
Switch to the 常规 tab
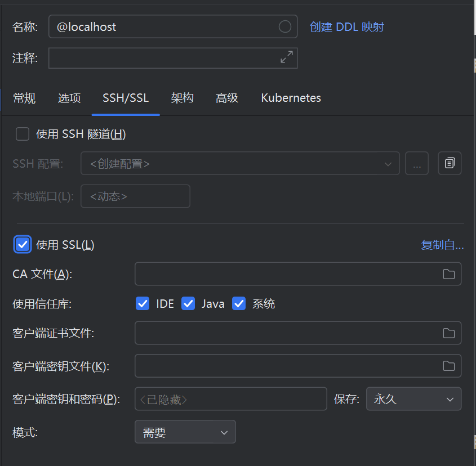[24, 98]
